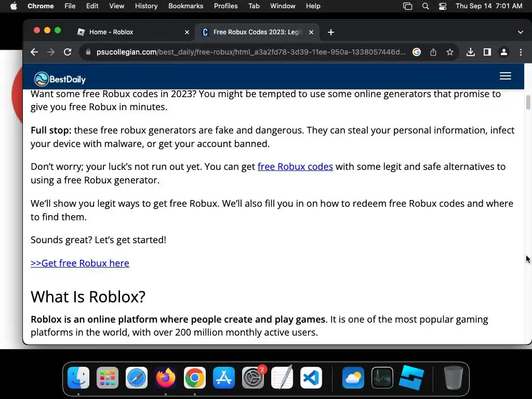
Task: Click the address bar URL field
Action: (251, 52)
